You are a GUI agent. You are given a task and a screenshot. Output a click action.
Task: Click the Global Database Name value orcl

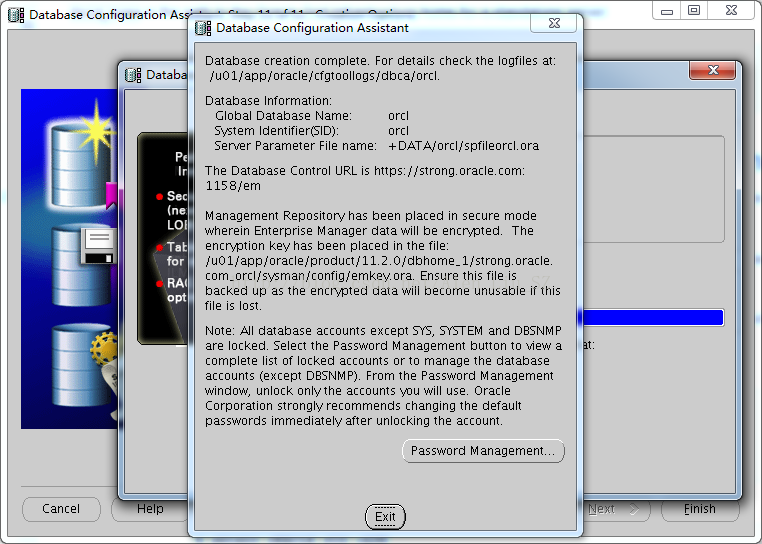398,116
